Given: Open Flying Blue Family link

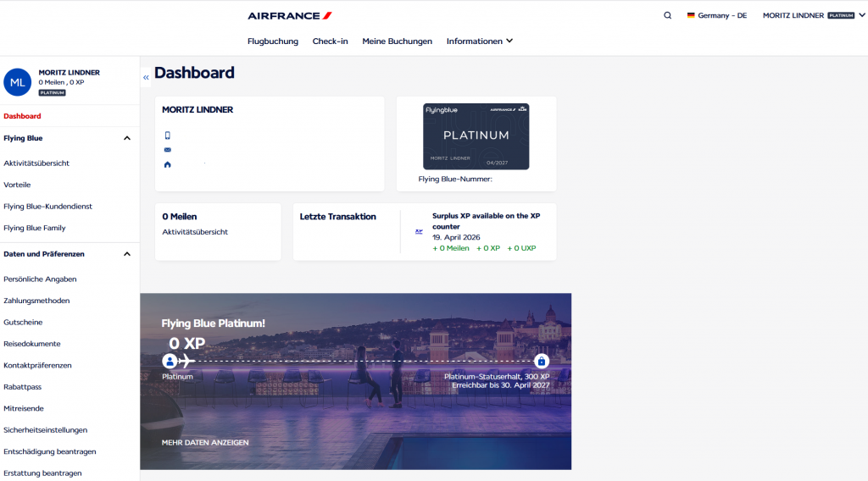Looking at the screenshot, I should [x=34, y=228].
